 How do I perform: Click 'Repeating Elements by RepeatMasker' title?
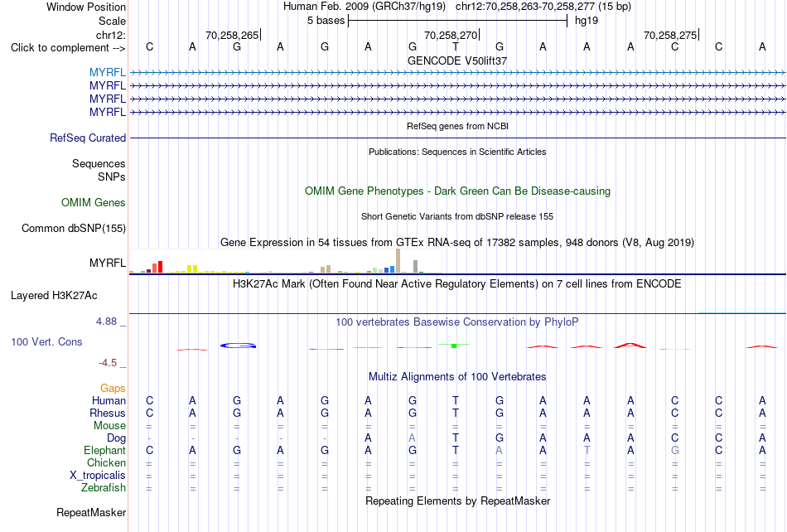(x=457, y=501)
